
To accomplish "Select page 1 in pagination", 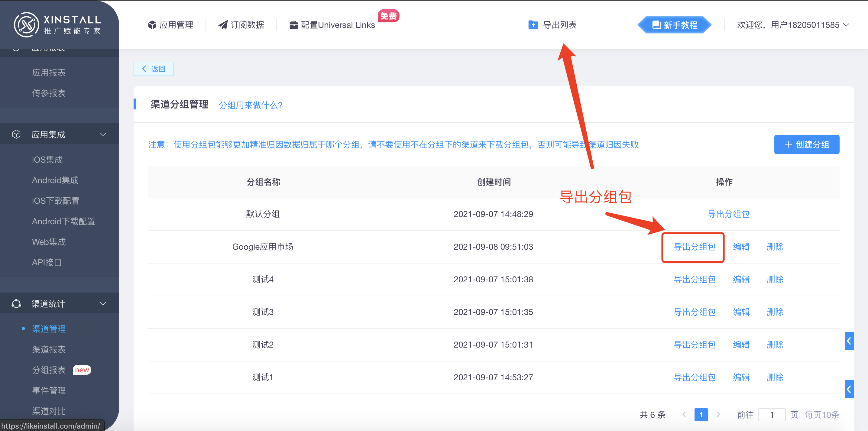I will [701, 414].
